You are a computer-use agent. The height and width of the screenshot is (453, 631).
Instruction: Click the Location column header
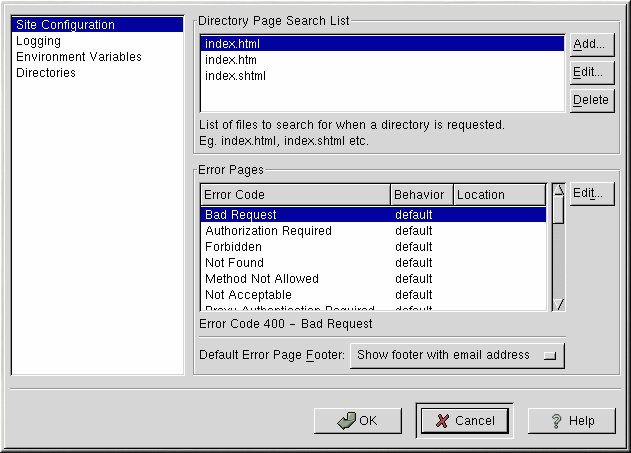point(499,195)
